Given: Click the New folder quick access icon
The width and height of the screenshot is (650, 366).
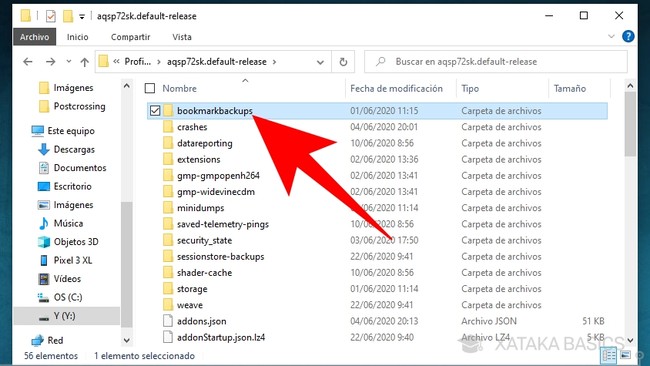Looking at the screenshot, I should point(68,16).
